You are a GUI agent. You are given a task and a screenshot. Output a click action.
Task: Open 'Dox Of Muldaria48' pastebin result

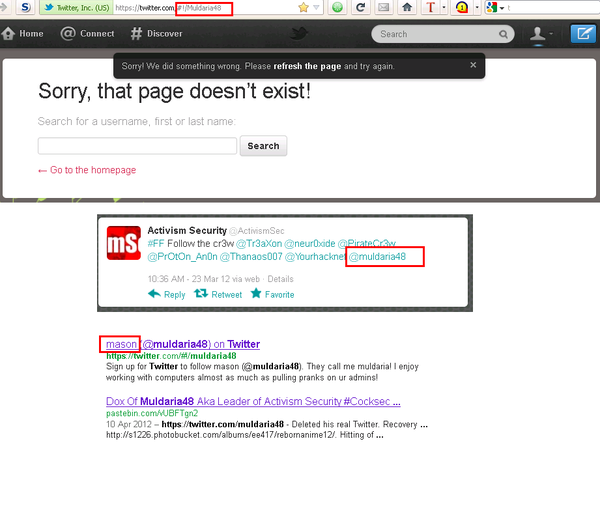253,401
